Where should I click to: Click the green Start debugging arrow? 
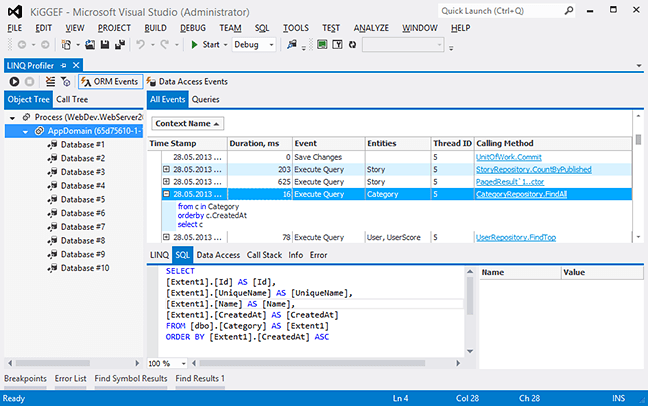point(194,45)
